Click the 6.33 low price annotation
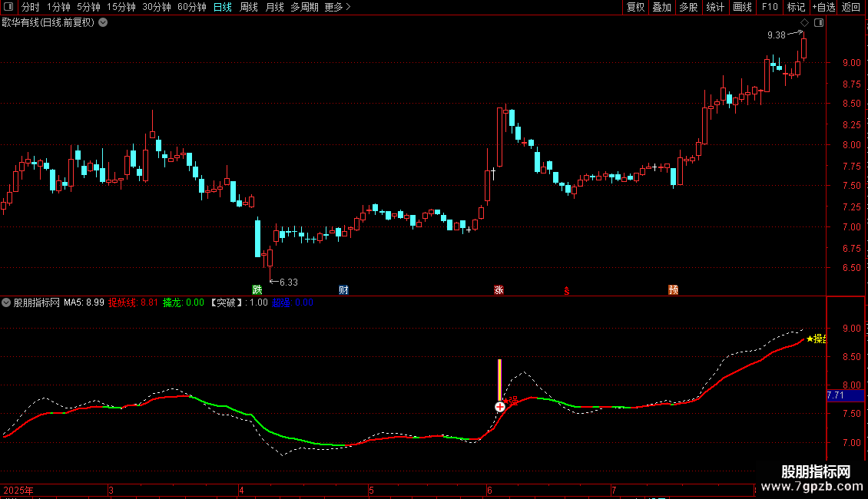Screen dimensions: 868x499 (288, 283)
